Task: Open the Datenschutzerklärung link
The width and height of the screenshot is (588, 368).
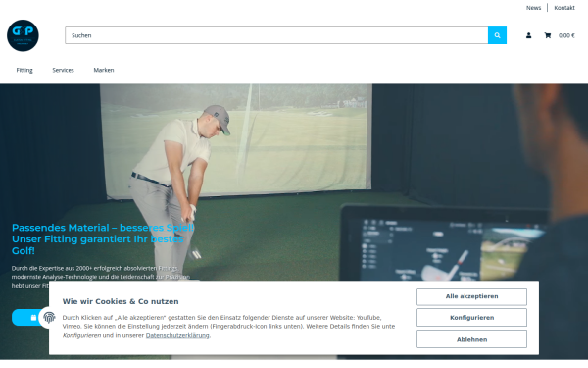Action: coord(177,335)
